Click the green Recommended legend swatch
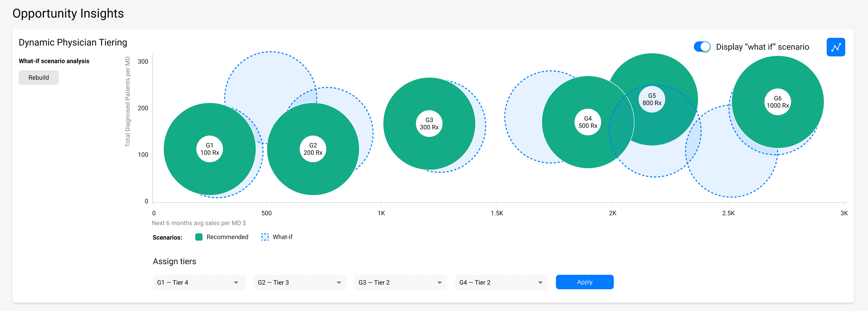The image size is (868, 311). click(x=199, y=237)
